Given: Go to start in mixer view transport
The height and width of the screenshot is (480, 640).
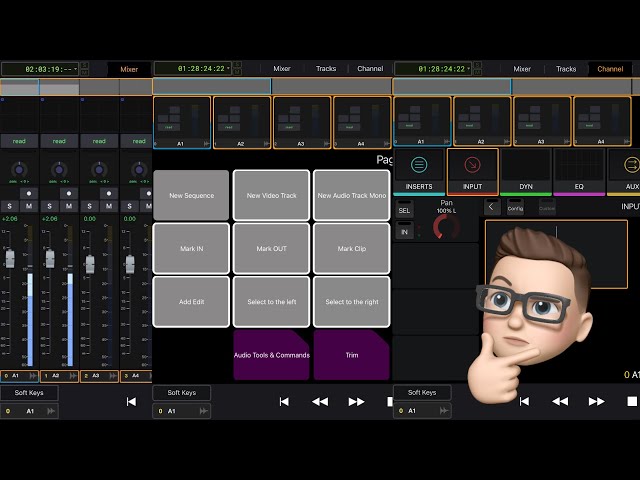Looking at the screenshot, I should [131, 402].
